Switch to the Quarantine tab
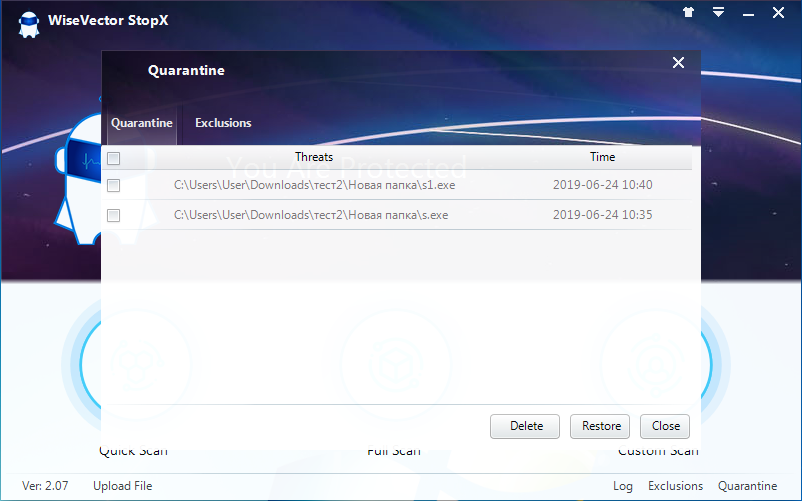 [142, 123]
